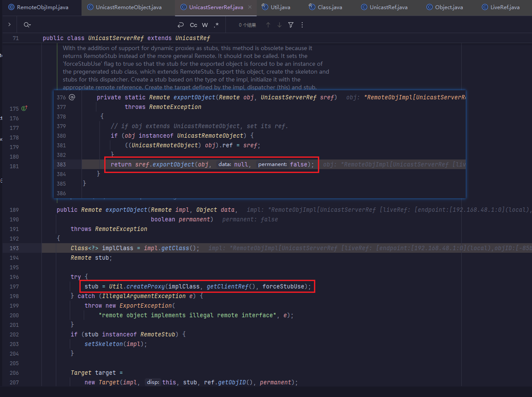Click the @ gutter icon at line 376
This screenshot has width=532, height=397.
(x=72, y=97)
